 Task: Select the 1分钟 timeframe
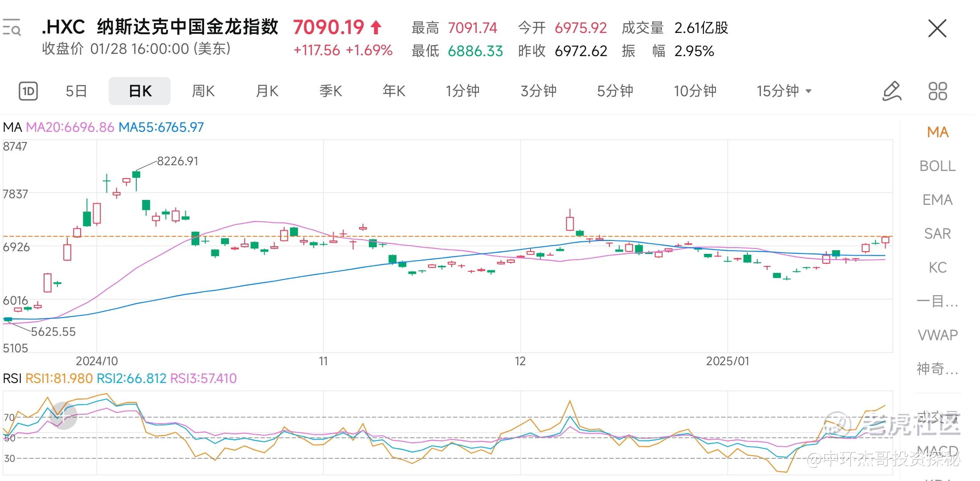(x=462, y=91)
